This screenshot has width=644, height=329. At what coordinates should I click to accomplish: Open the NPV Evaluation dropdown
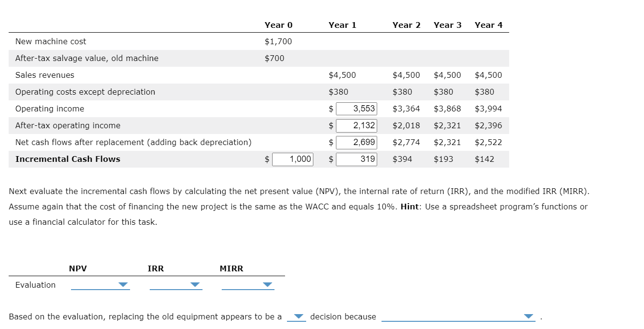tap(123, 285)
